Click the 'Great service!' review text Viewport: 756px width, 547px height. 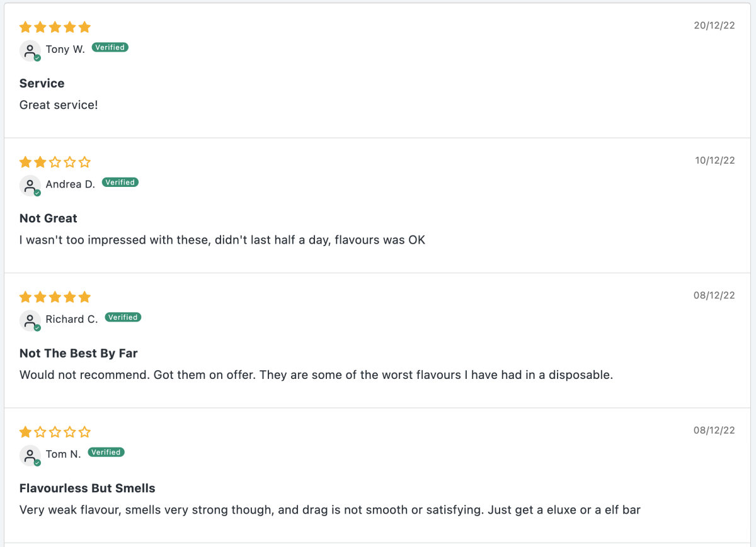point(59,105)
